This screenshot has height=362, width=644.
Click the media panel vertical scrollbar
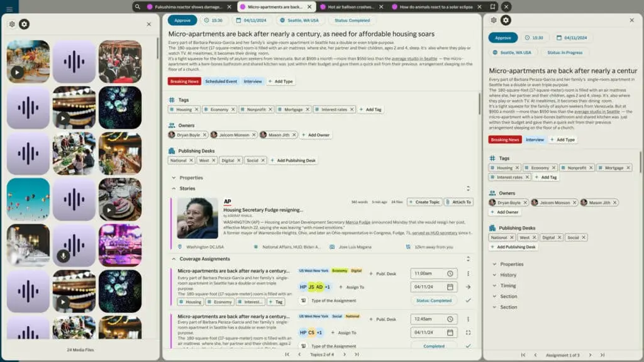click(157, 48)
